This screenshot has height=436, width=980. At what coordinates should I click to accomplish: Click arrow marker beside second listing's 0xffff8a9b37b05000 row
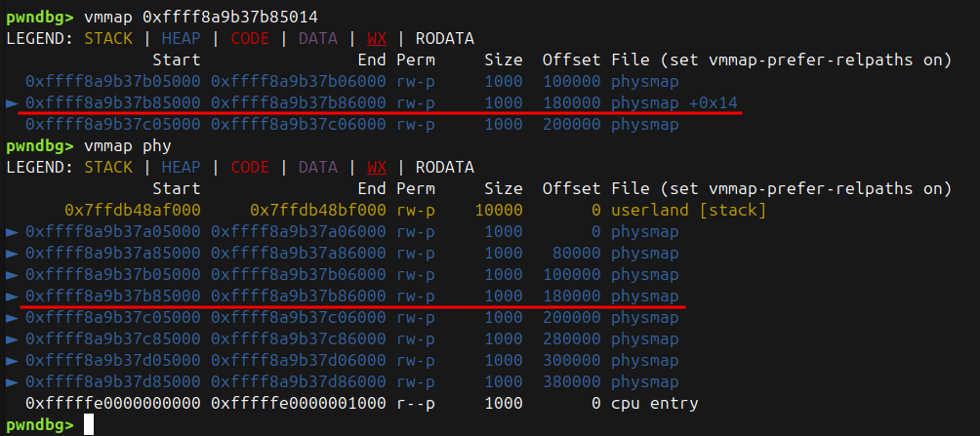[13, 275]
